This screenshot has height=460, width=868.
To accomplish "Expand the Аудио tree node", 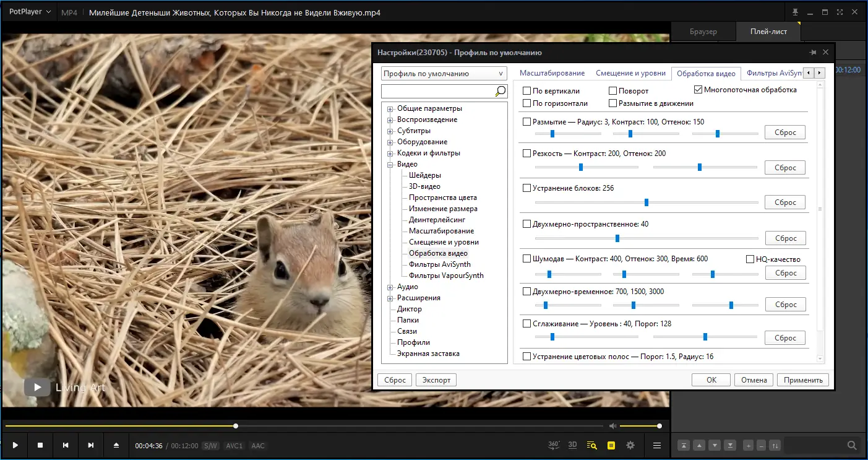I will tap(390, 287).
